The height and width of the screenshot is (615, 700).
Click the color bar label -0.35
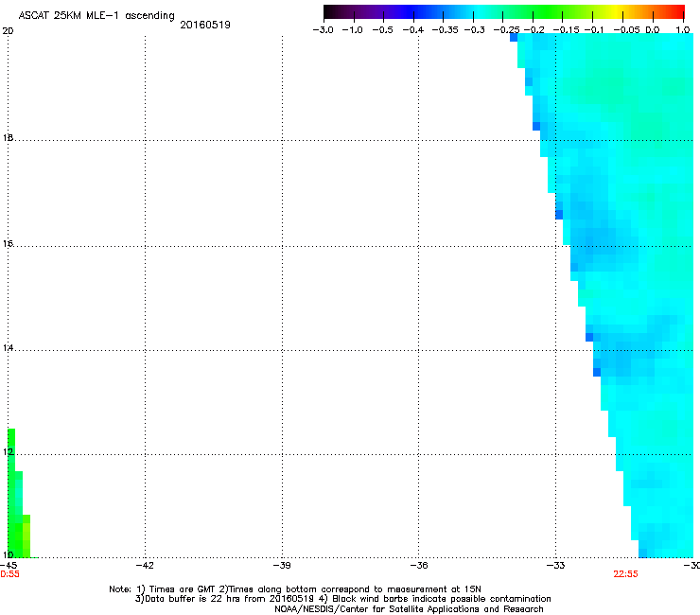coord(446,30)
